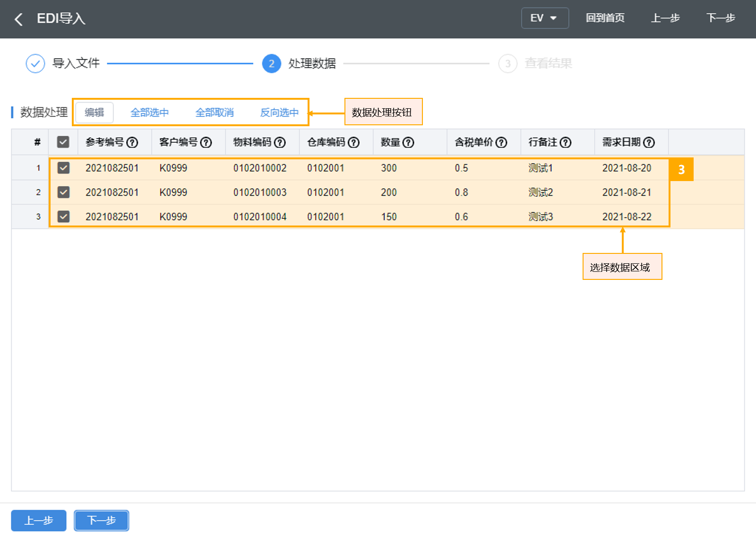The image size is (756, 538).
Task: Click 查看结果 step label
Action: tap(549, 63)
